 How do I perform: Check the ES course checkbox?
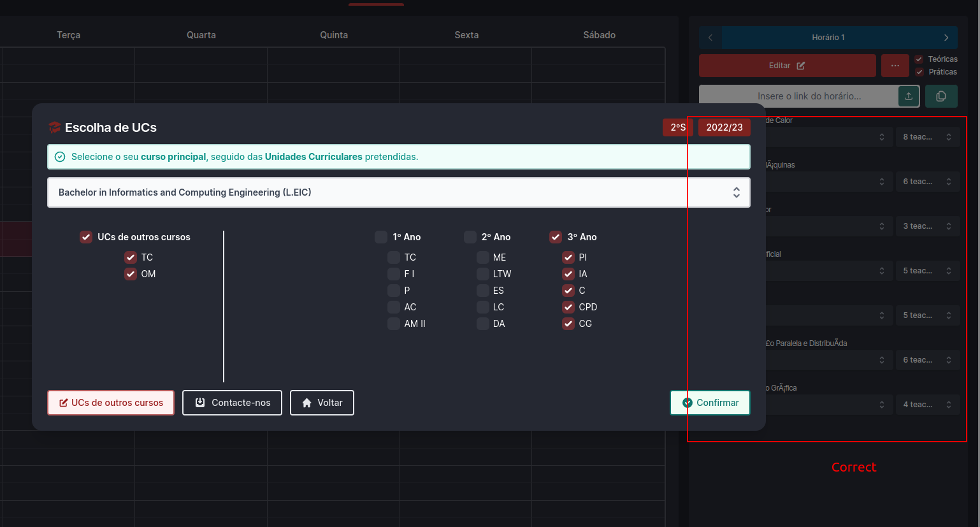coord(483,291)
